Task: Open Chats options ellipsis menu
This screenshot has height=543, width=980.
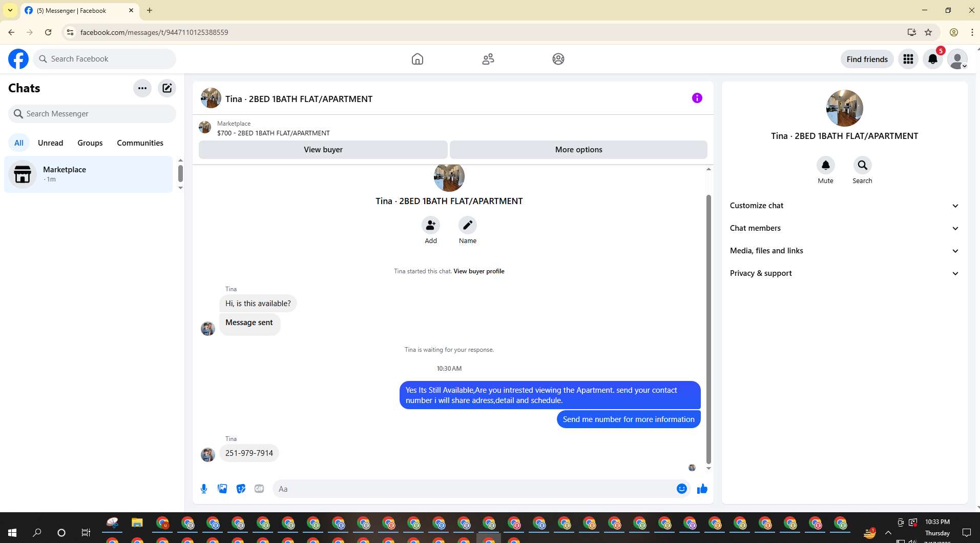Action: pos(142,88)
